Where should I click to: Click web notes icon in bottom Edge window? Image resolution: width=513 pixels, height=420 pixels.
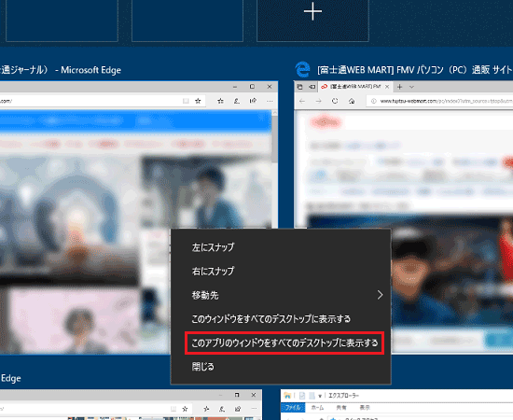pos(222,409)
